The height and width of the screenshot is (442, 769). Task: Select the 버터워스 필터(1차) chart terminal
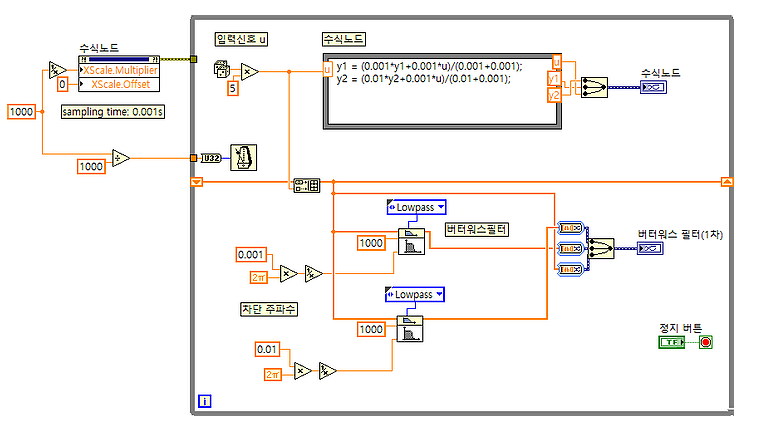[x=650, y=249]
